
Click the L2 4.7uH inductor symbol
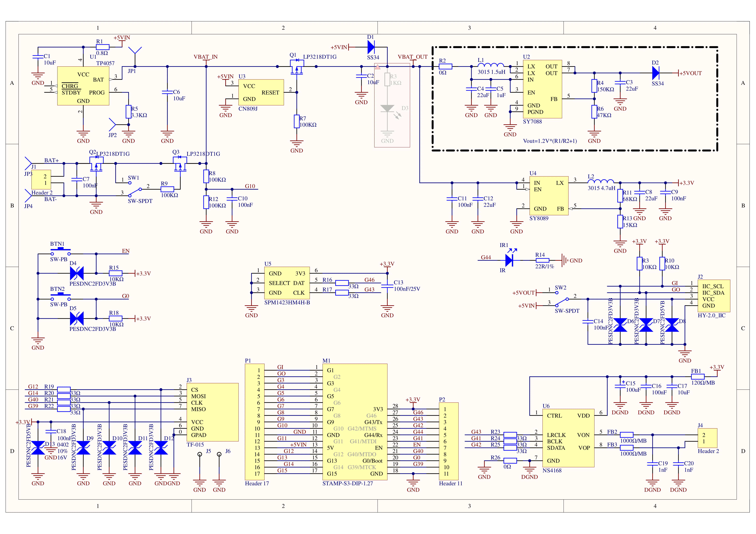tap(601, 181)
